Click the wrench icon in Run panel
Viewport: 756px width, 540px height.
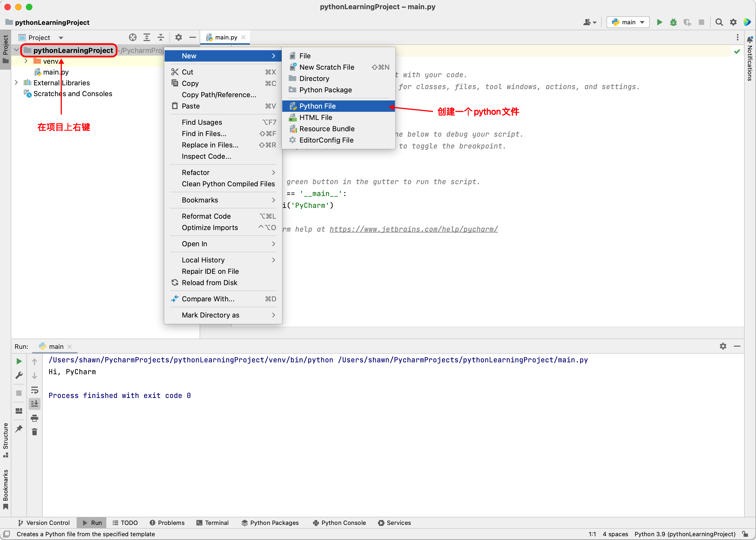click(19, 375)
